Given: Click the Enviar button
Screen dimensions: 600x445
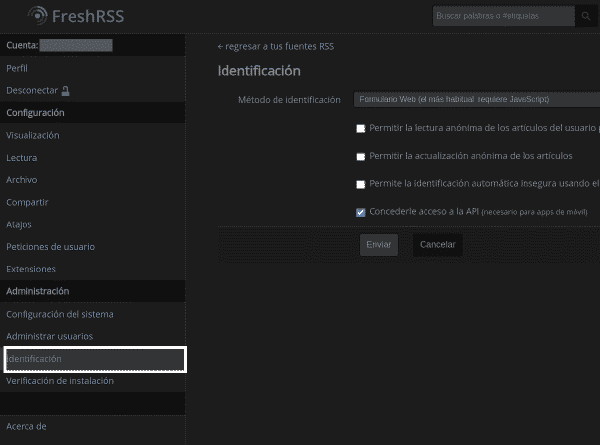Looking at the screenshot, I should [x=379, y=245].
